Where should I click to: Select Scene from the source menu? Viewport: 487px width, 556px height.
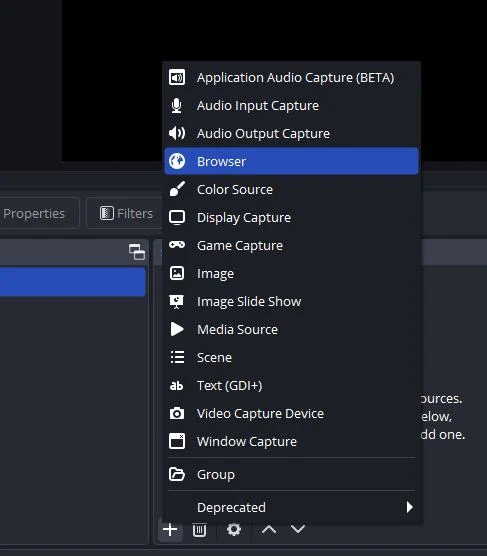click(x=291, y=357)
